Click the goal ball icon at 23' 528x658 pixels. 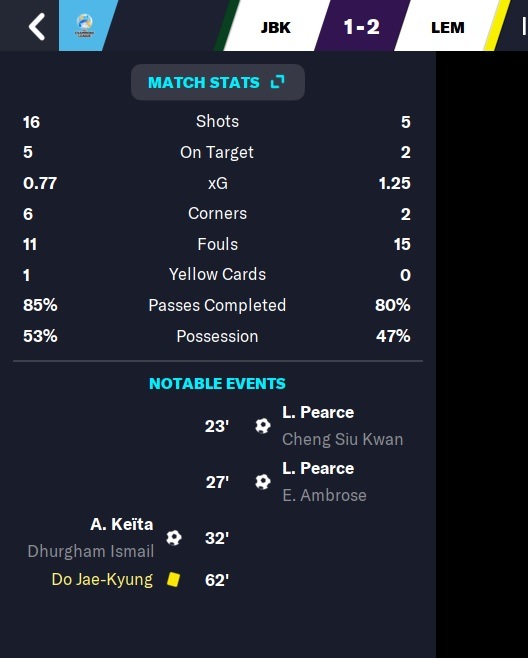click(263, 426)
